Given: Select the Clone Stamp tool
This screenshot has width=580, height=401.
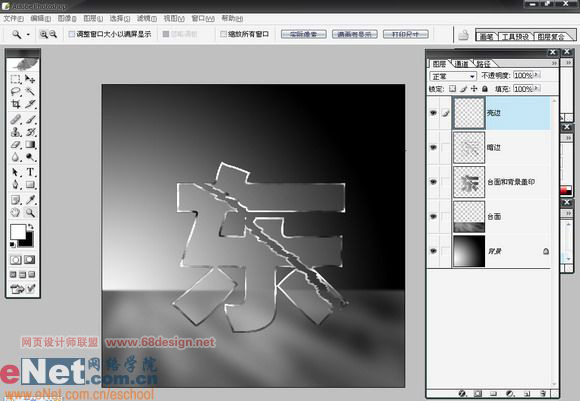Looking at the screenshot, I should [16, 132].
